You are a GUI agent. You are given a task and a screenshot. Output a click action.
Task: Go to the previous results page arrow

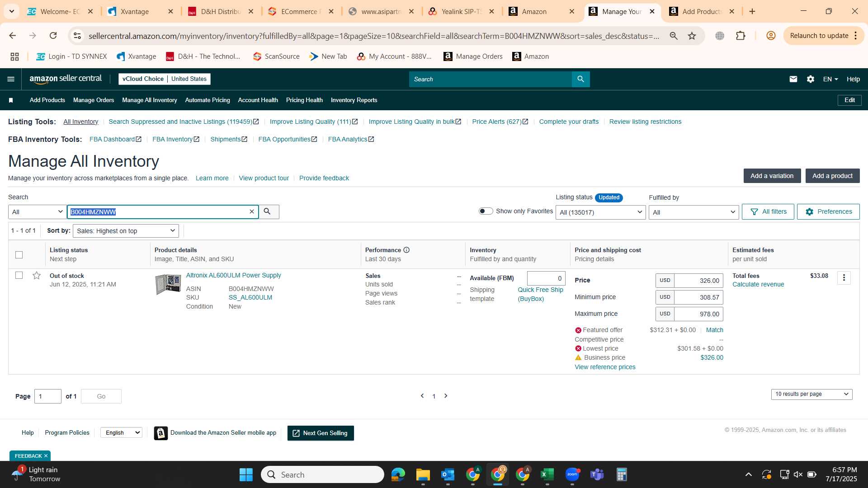coord(422,396)
